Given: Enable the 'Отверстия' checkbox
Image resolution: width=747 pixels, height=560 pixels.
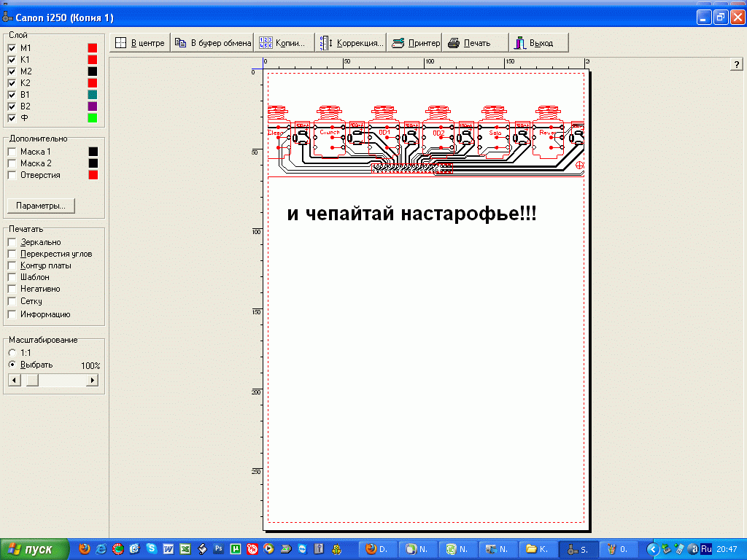Looking at the screenshot, I should tap(12, 175).
